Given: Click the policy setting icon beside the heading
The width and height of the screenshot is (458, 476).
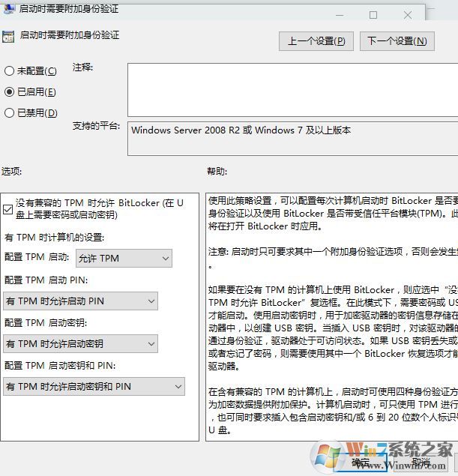Looking at the screenshot, I should 8,37.
